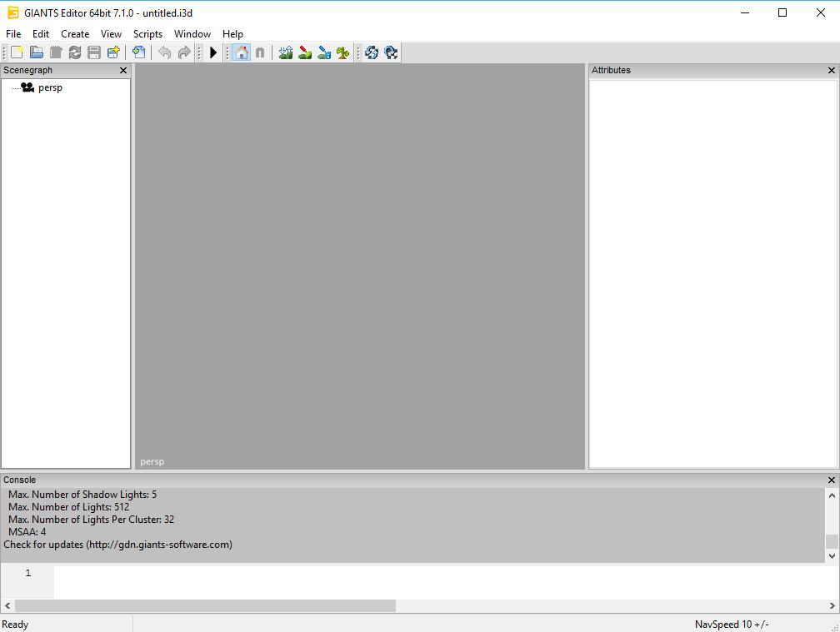Viewport: 840px width, 632px height.
Task: Close the Scenegraph panel
Action: 123,71
